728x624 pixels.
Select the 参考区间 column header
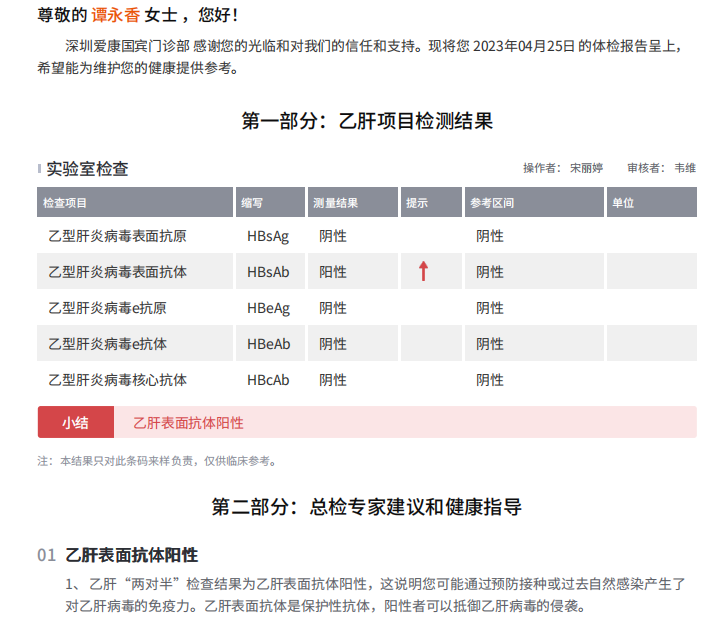[x=492, y=203]
